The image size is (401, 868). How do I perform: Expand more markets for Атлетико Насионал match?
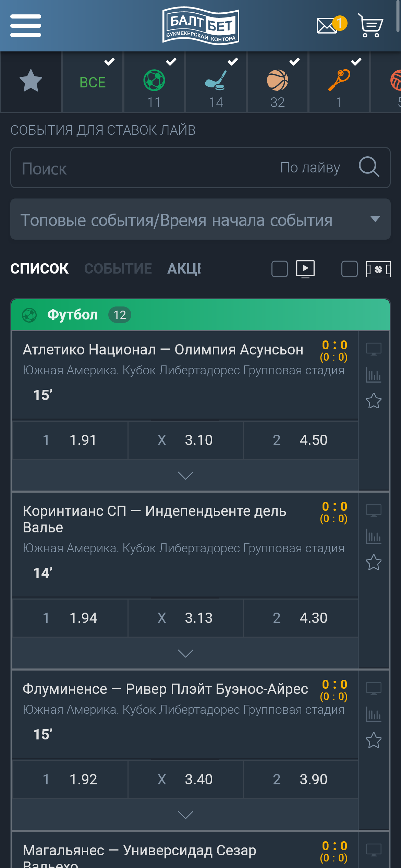click(x=185, y=475)
